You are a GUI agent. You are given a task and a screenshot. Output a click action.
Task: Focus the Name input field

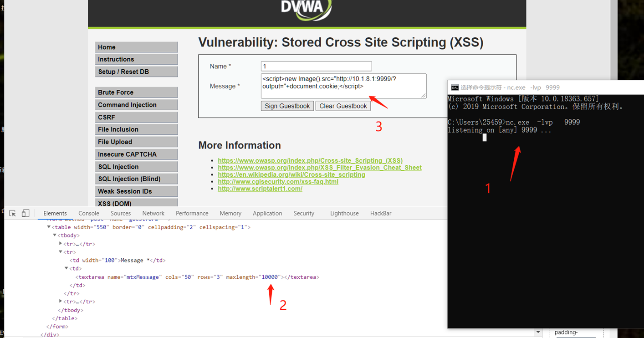tap(317, 67)
